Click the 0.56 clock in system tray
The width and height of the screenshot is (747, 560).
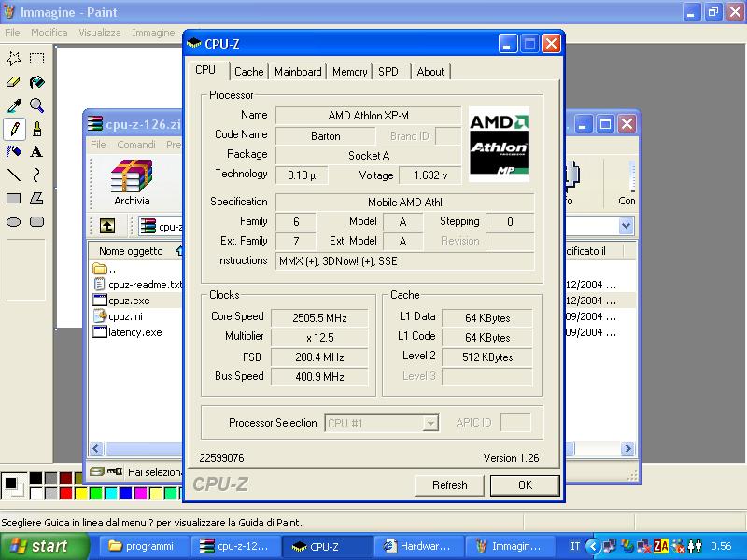(x=721, y=546)
